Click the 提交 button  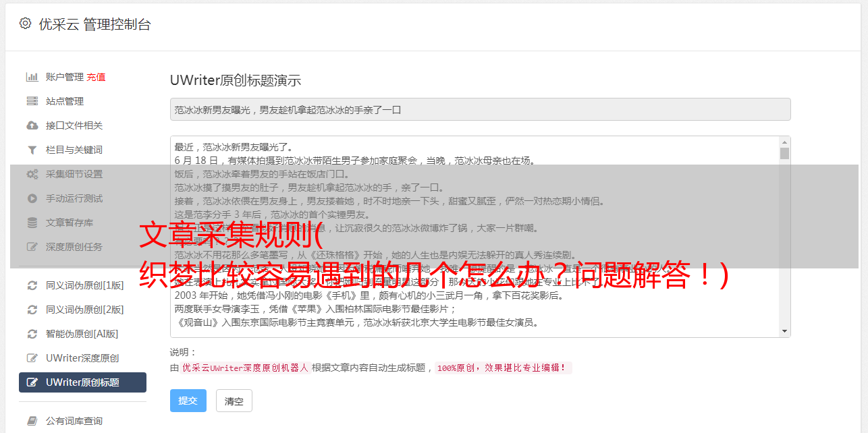pos(188,401)
